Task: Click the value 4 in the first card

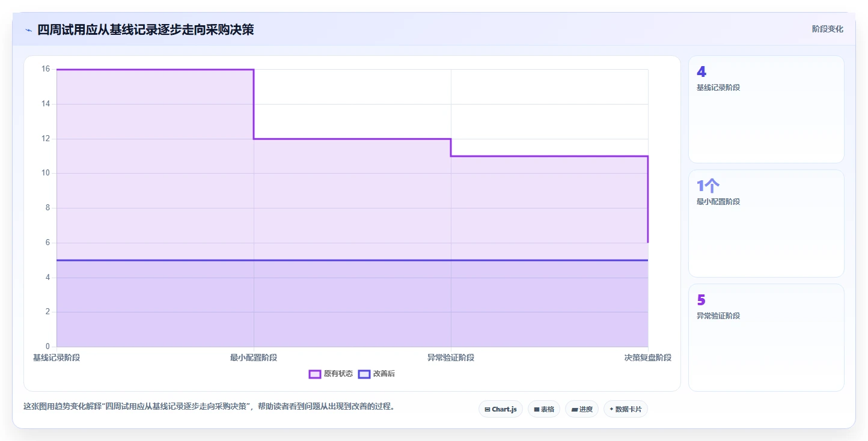Action: (x=701, y=72)
